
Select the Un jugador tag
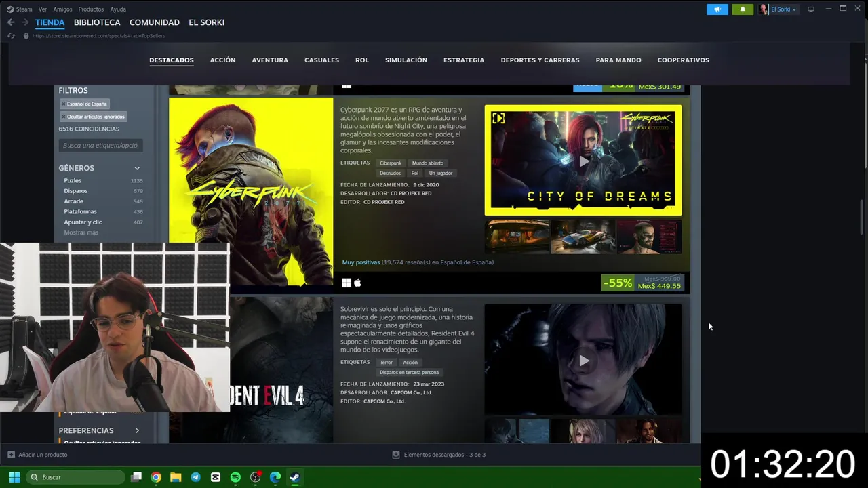pyautogui.click(x=440, y=173)
